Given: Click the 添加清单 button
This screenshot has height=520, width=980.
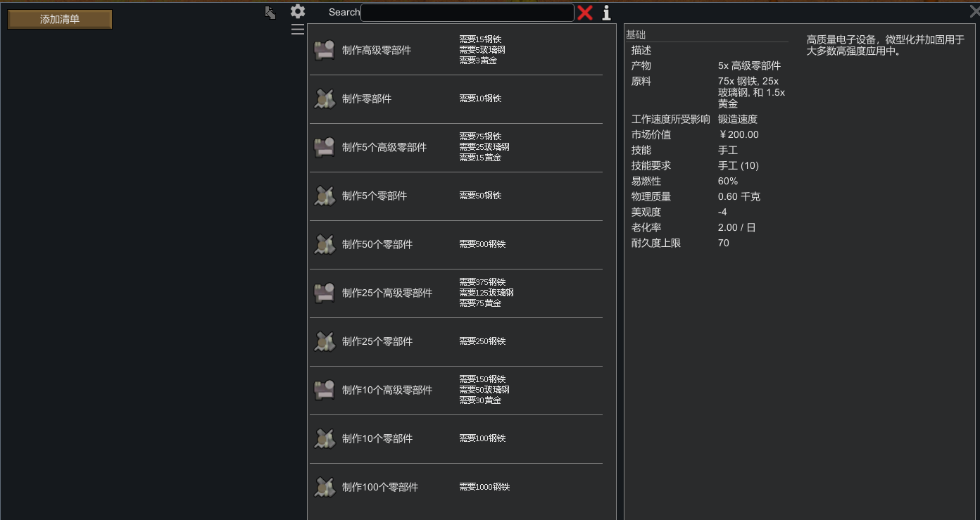Looking at the screenshot, I should (x=60, y=20).
